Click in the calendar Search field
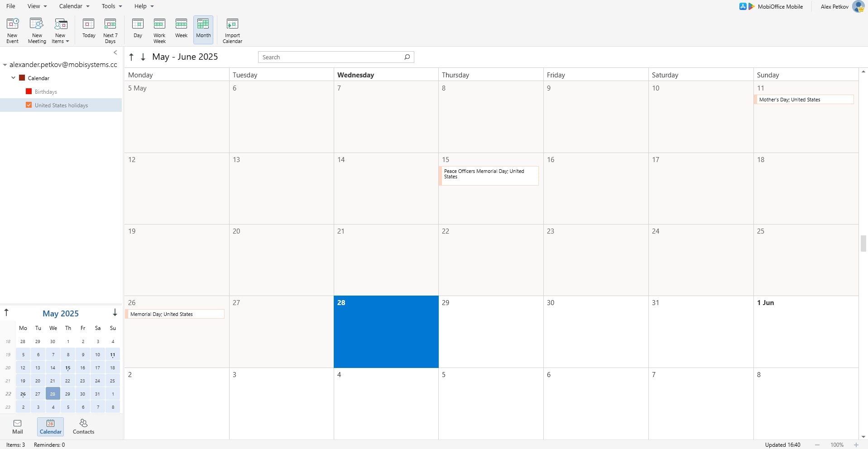The width and height of the screenshot is (868, 449). pyautogui.click(x=331, y=57)
